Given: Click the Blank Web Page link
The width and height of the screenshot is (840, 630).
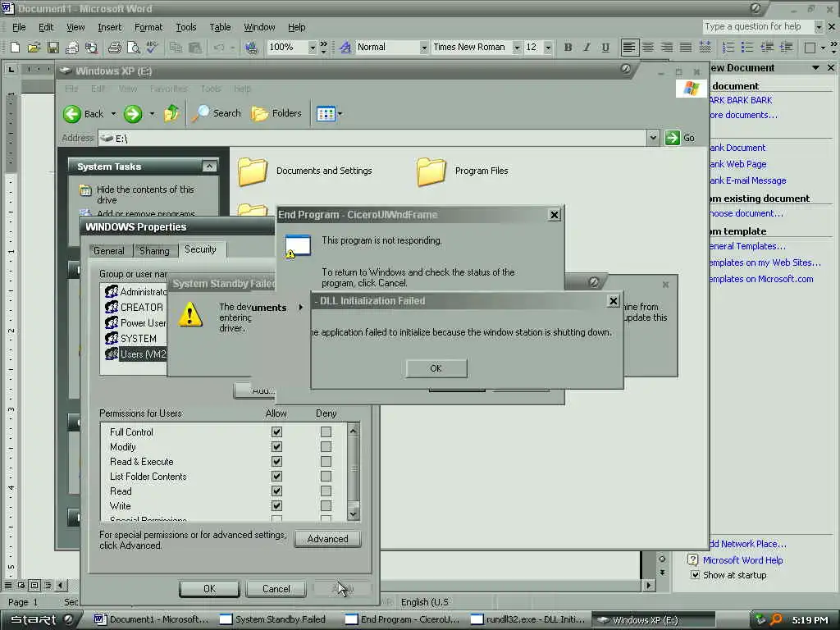Looking at the screenshot, I should pos(737,164).
